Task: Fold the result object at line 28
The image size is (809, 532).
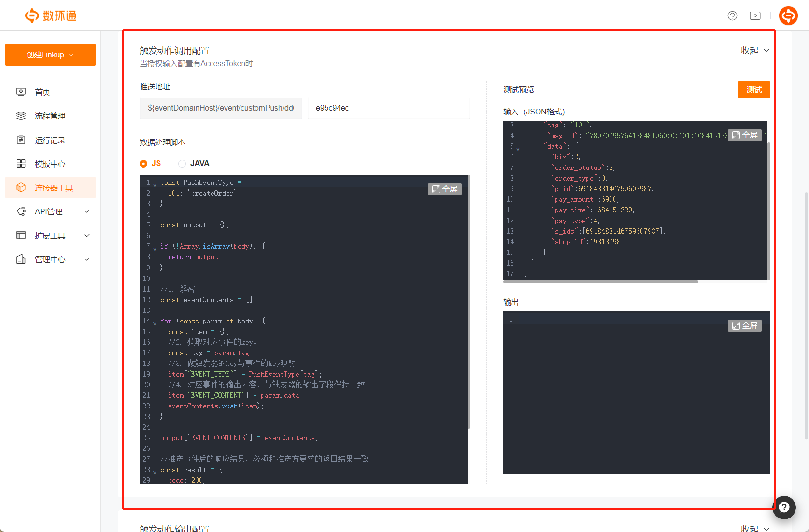Action: [155, 472]
